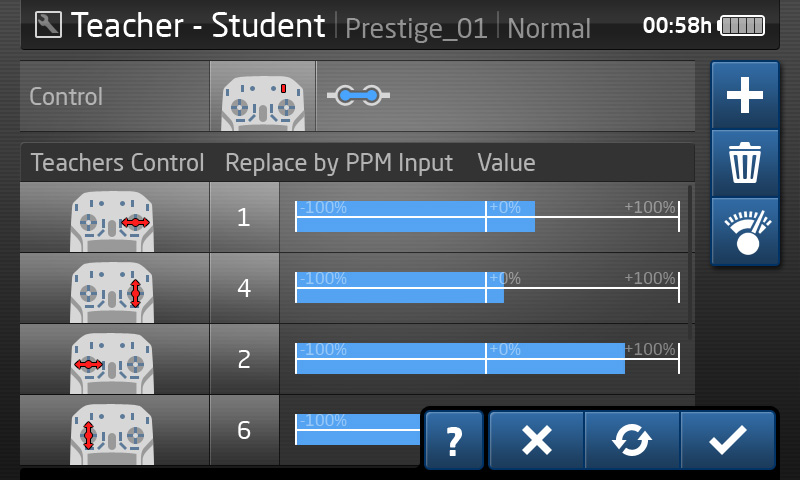Select left stick horizontal teacher control
The width and height of the screenshot is (800, 480).
coord(114,359)
